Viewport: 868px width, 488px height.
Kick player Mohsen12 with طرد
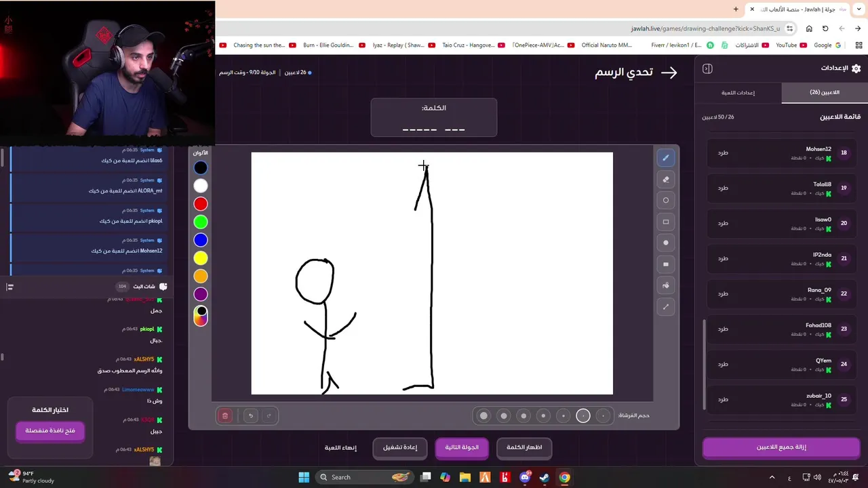click(x=723, y=152)
